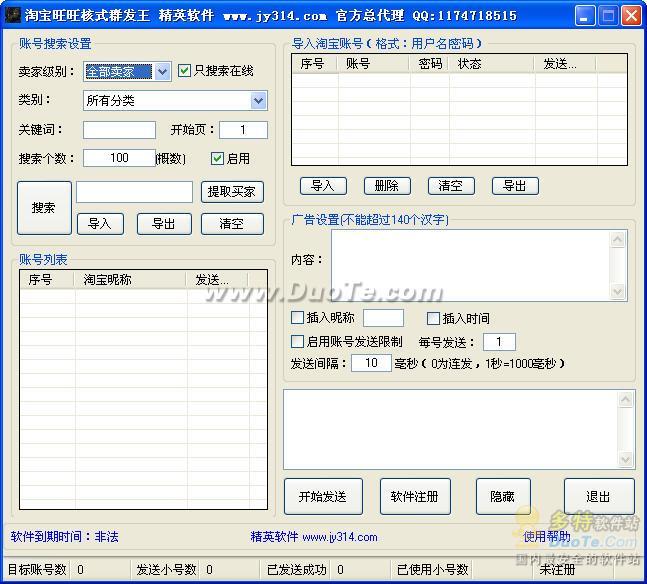Screen dimensions: 647x584
Task: Toggle the 启用 checkbox next to search count
Action: coord(217,158)
